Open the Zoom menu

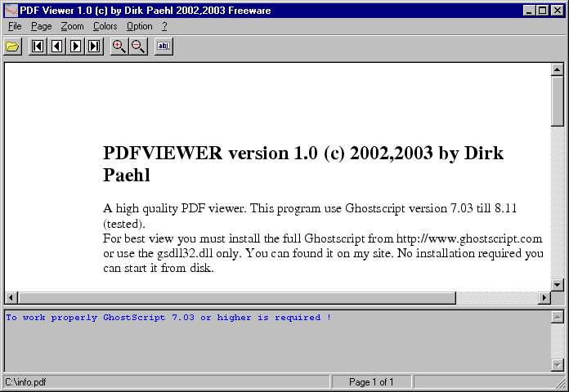[x=72, y=26]
